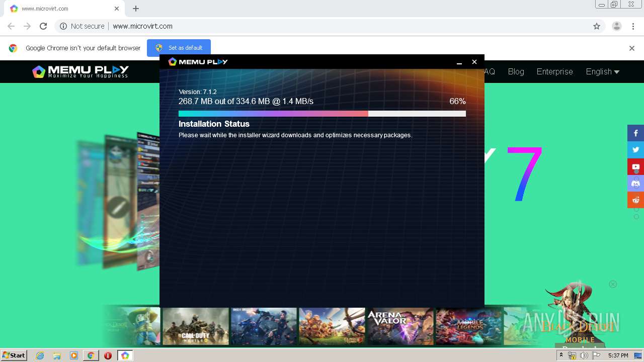Screen dimensions: 644x362
Task: View site info for Not secure
Action: (x=82, y=26)
